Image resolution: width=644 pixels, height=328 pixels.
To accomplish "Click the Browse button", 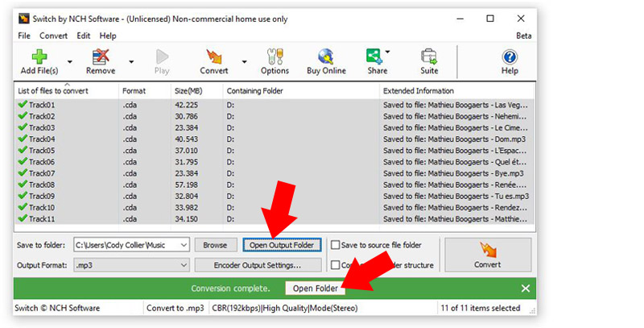I will coord(215,245).
